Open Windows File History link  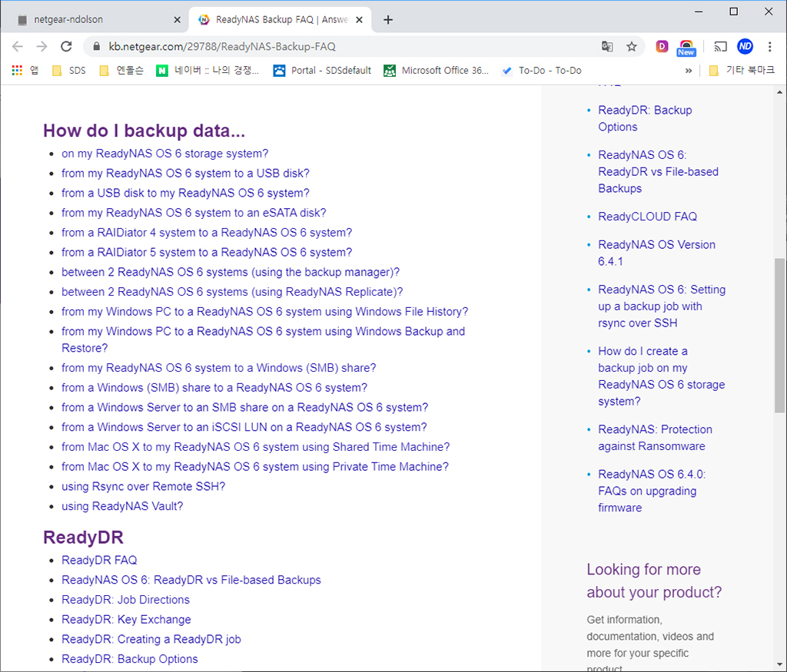(x=264, y=312)
